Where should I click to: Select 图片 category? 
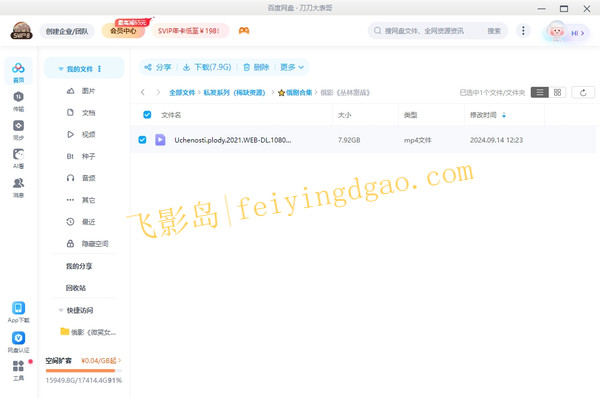coord(81,91)
